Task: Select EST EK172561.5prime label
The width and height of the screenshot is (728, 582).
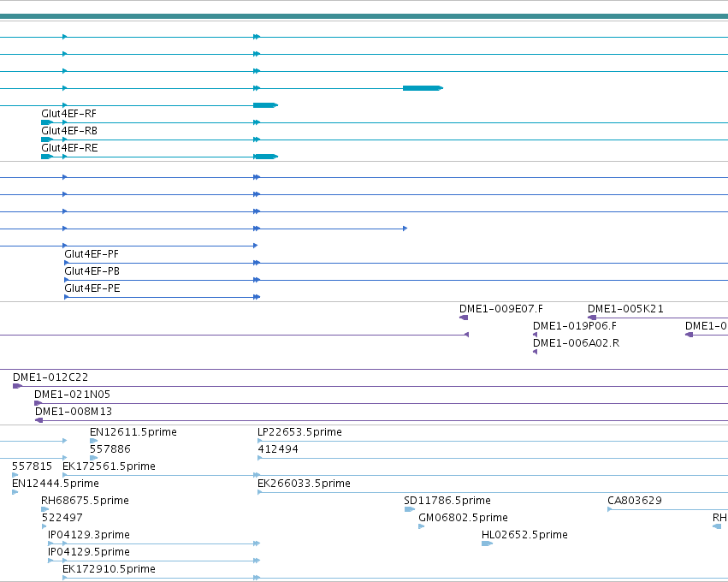Action: [x=109, y=466]
